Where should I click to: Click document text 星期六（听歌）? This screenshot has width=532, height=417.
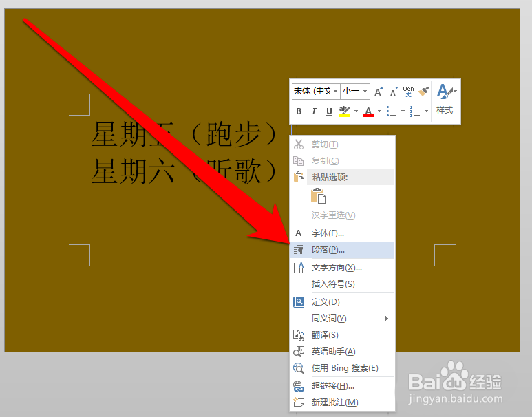point(186,172)
